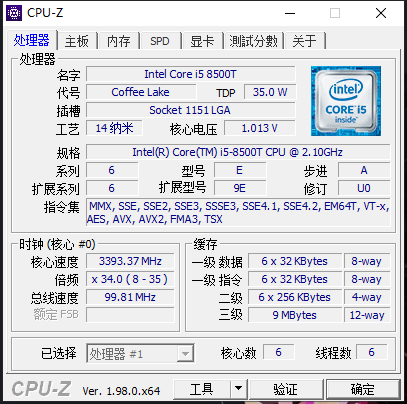Switch to the 内存 tab
Screen dimensions: 407x404
pyautogui.click(x=119, y=41)
